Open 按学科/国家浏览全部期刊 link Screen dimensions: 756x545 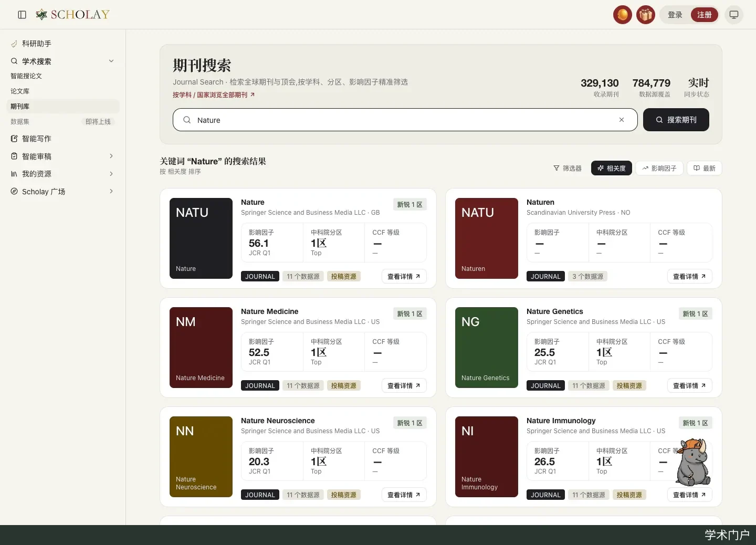click(214, 95)
